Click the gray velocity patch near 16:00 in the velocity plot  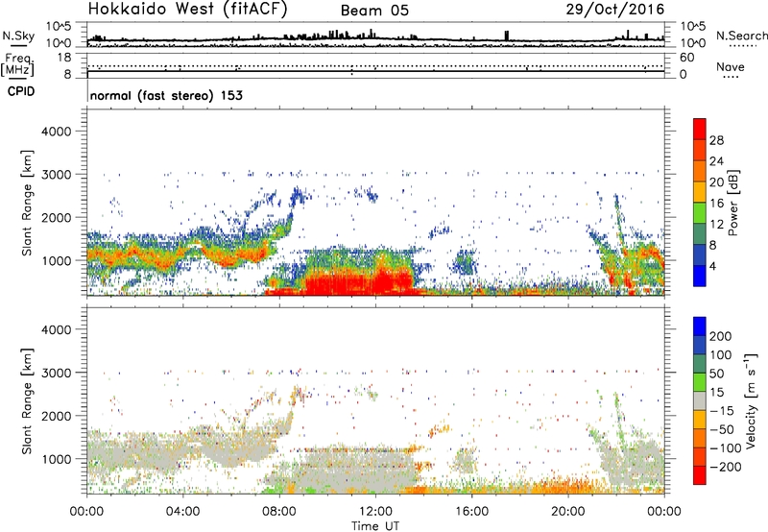tap(465, 461)
